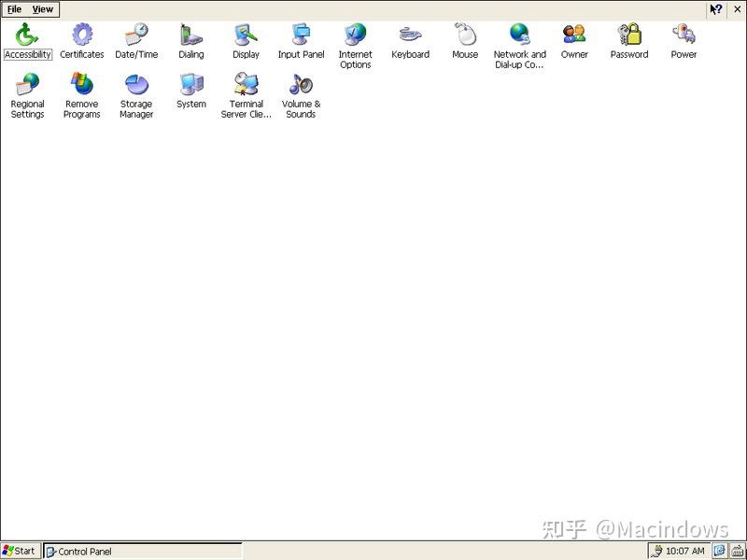Open the View menu
Viewport: 747px width, 560px height.
(x=42, y=8)
